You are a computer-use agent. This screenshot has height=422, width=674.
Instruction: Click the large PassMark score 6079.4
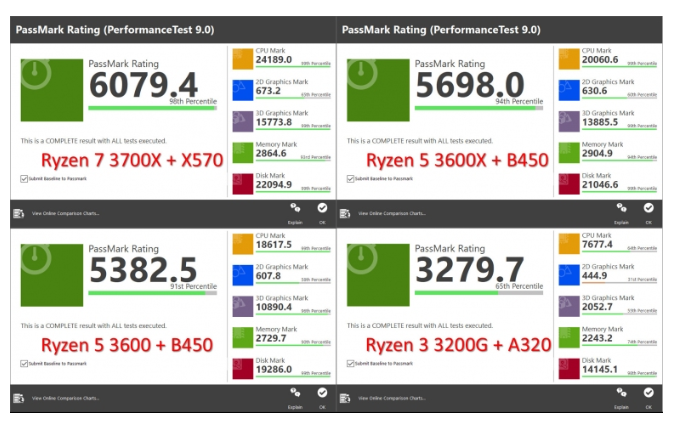tap(144, 85)
